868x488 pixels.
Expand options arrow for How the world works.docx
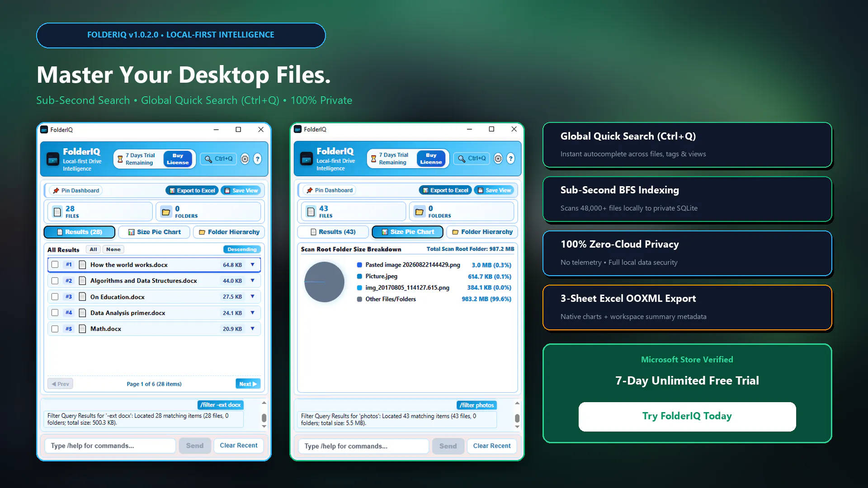click(253, 265)
